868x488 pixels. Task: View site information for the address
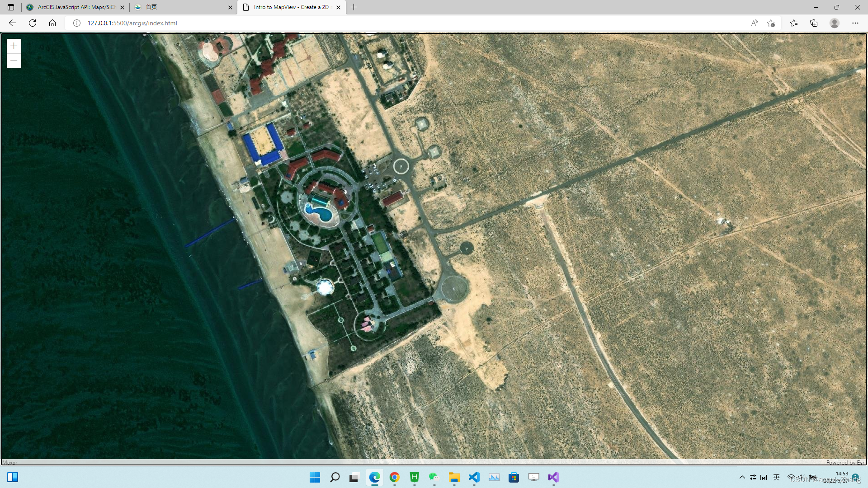77,23
